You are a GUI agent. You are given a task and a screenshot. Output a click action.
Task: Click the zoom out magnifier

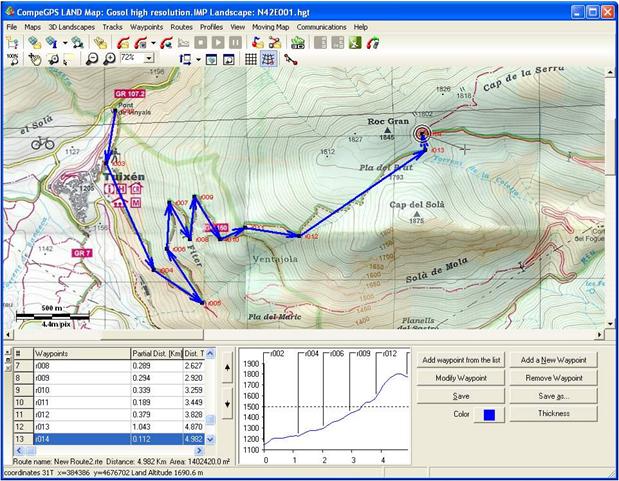pyautogui.click(x=92, y=59)
